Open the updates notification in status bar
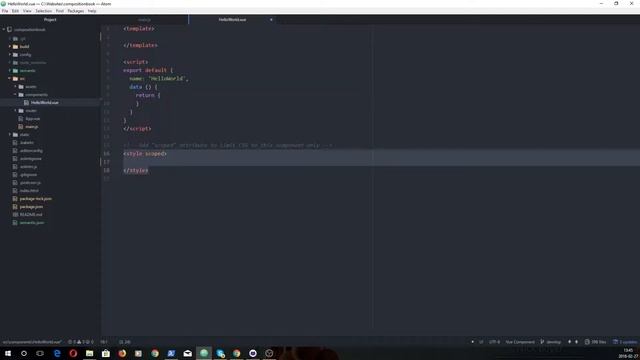Image resolution: width=640 pixels, height=360 pixels. coord(625,342)
